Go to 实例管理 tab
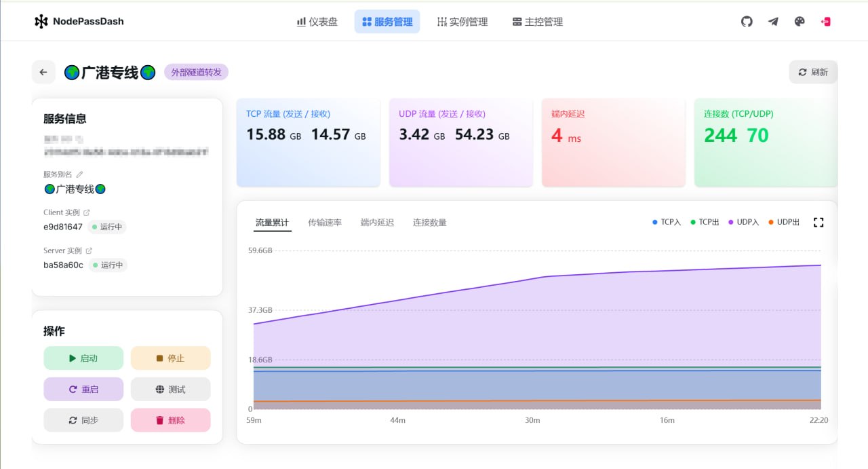This screenshot has width=868, height=469. click(x=462, y=22)
